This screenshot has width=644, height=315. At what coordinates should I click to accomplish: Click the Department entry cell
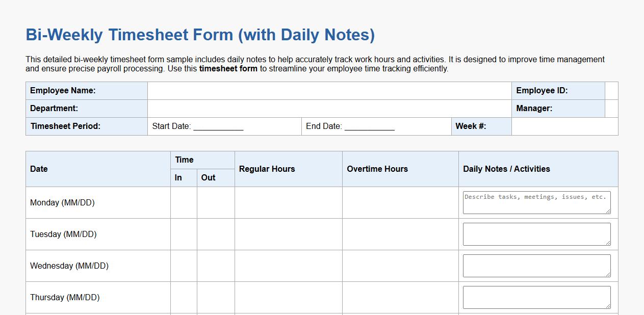(x=329, y=108)
